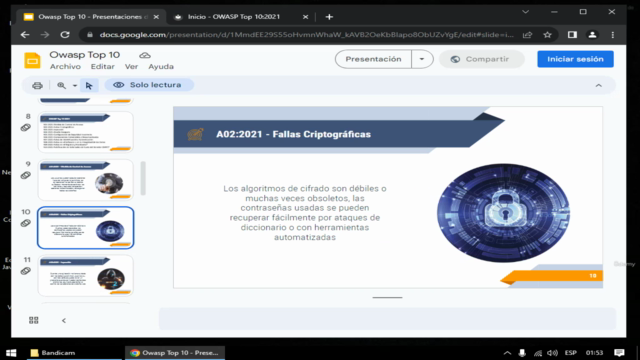Select slide 9 thumbnail
This screenshot has width=640, height=360.
tap(86, 180)
